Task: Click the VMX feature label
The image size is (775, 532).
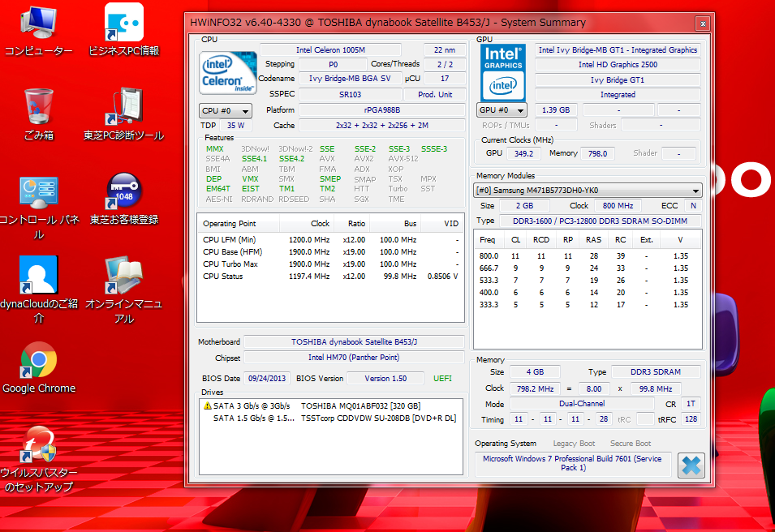Action: (x=250, y=178)
